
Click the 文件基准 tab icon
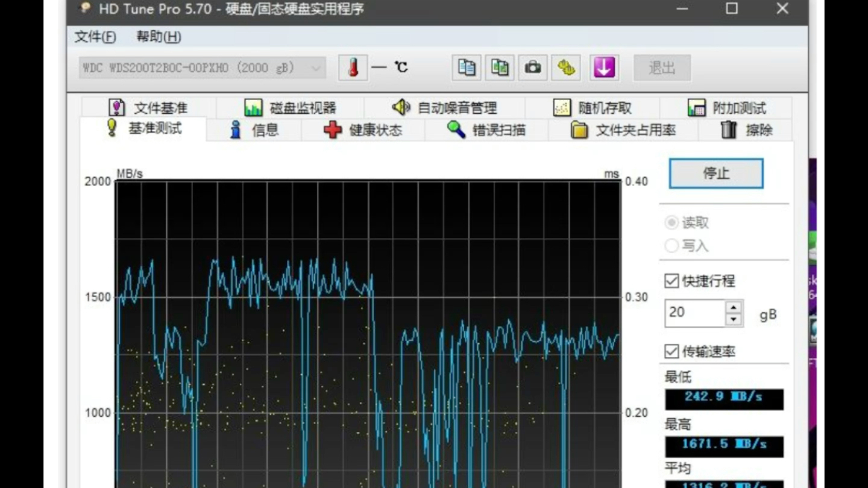tap(116, 108)
